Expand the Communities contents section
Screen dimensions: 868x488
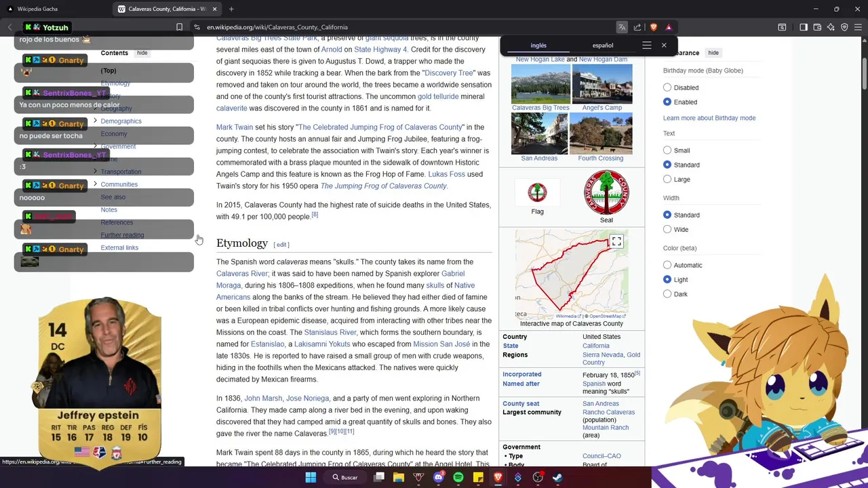pos(95,184)
